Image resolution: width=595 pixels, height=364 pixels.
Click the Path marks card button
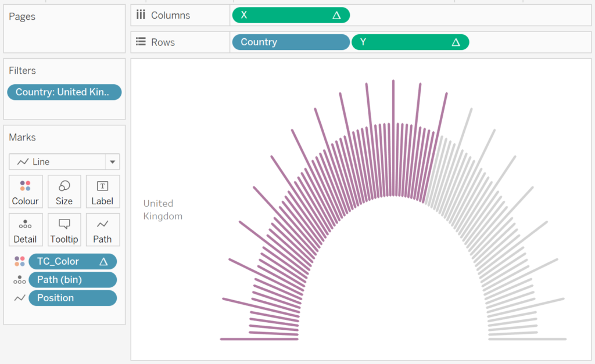102,230
